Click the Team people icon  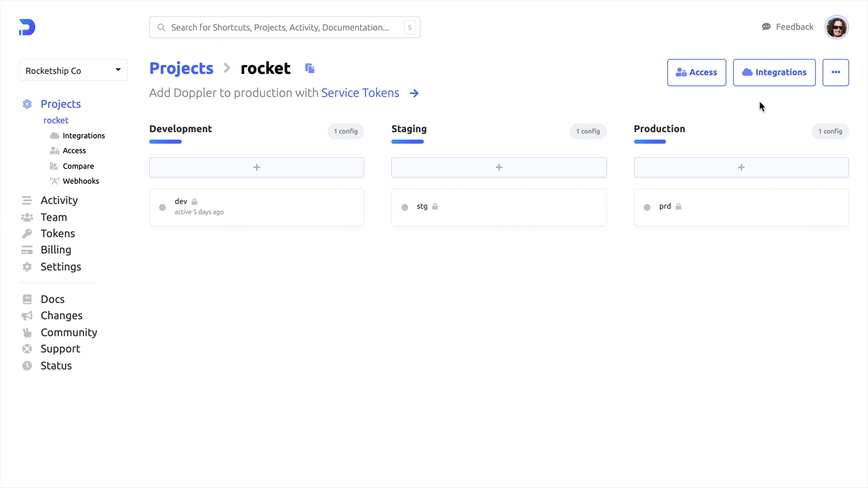click(x=27, y=217)
